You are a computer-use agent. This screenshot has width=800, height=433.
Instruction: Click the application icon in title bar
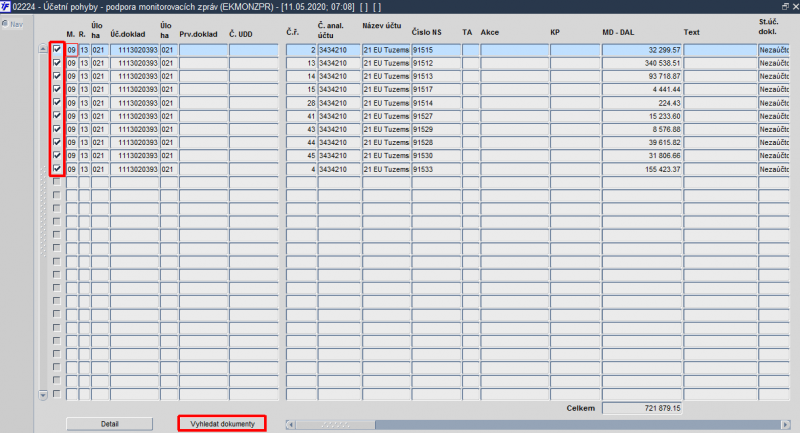click(5, 7)
